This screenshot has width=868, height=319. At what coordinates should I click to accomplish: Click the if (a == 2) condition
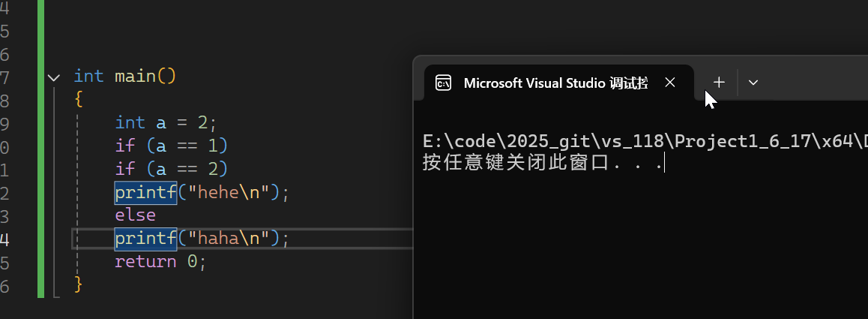tap(172, 169)
